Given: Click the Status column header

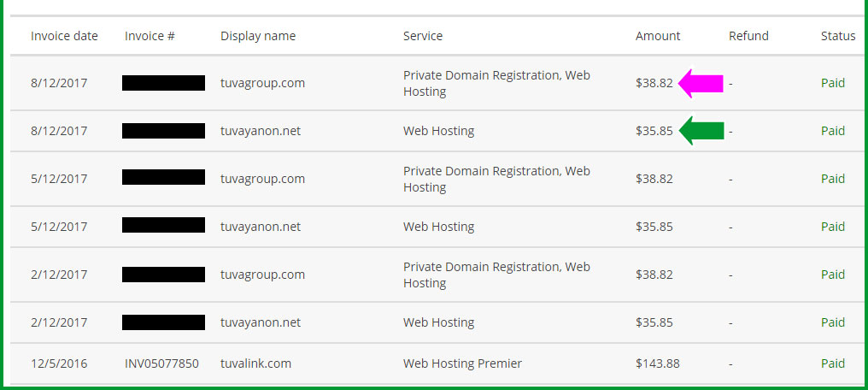Looking at the screenshot, I should click(x=838, y=36).
